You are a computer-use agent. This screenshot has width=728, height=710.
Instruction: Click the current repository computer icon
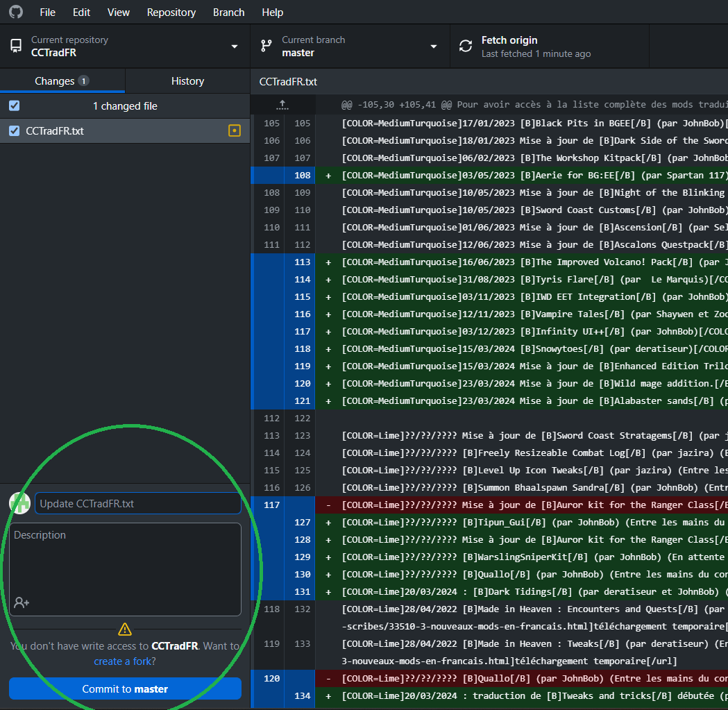(16, 46)
